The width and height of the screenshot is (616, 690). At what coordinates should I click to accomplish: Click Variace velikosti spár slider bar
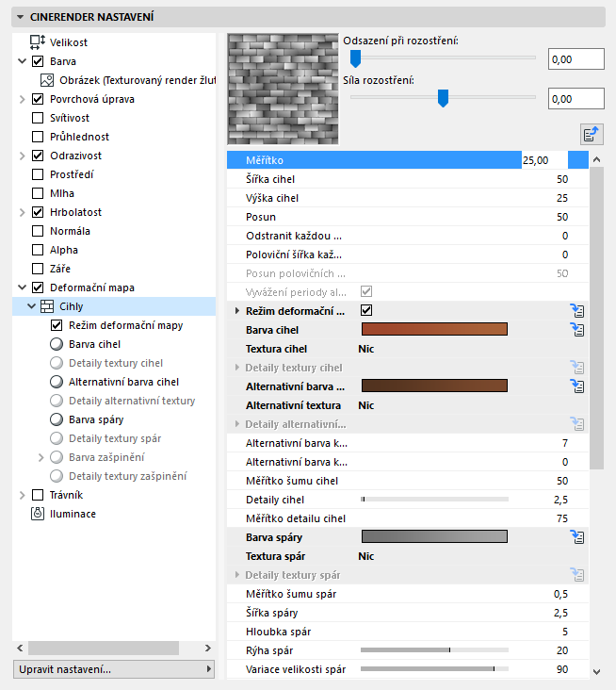[434, 669]
